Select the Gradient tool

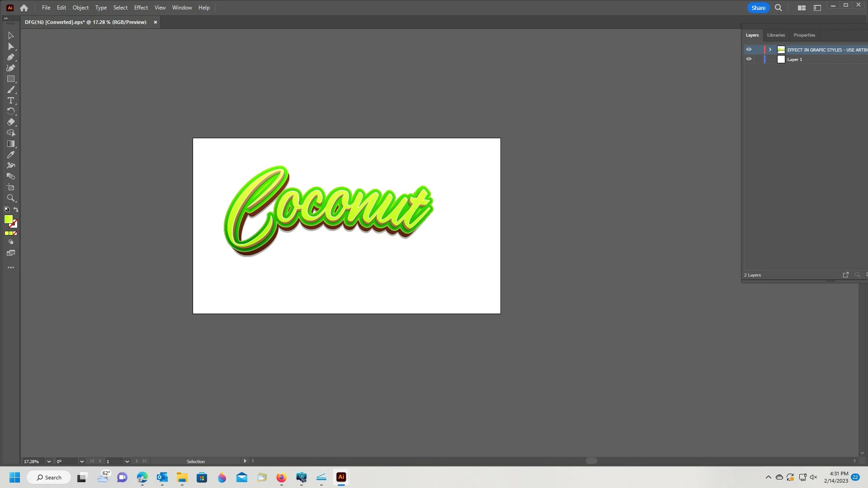tap(11, 144)
